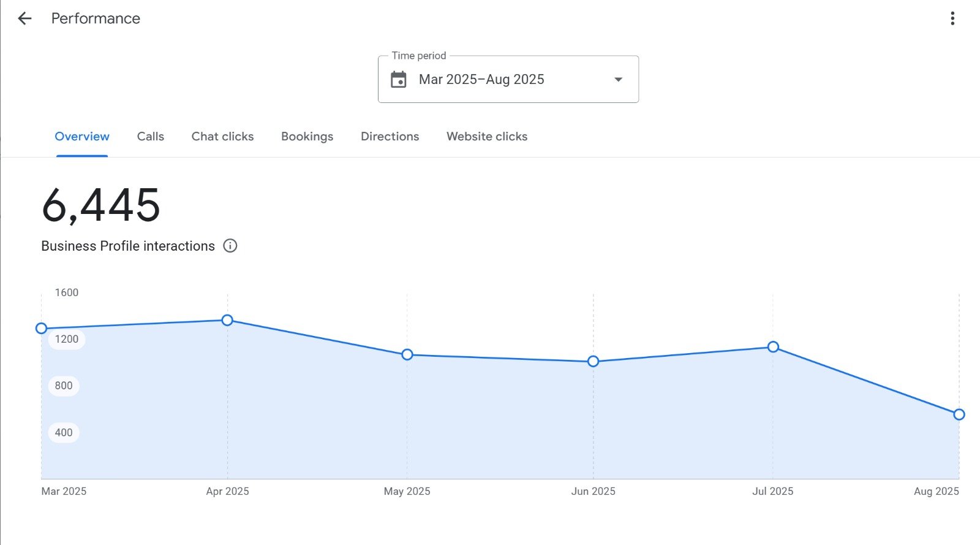Select the Chat clicks tab
The height and width of the screenshot is (545, 980).
pos(222,137)
